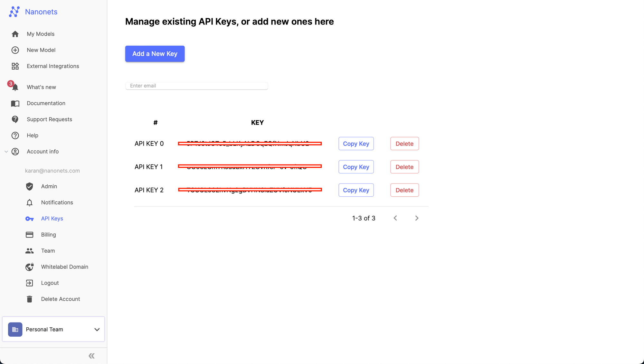Image resolution: width=644 pixels, height=364 pixels.
Task: Open What's new notifications bell
Action: coord(15,87)
